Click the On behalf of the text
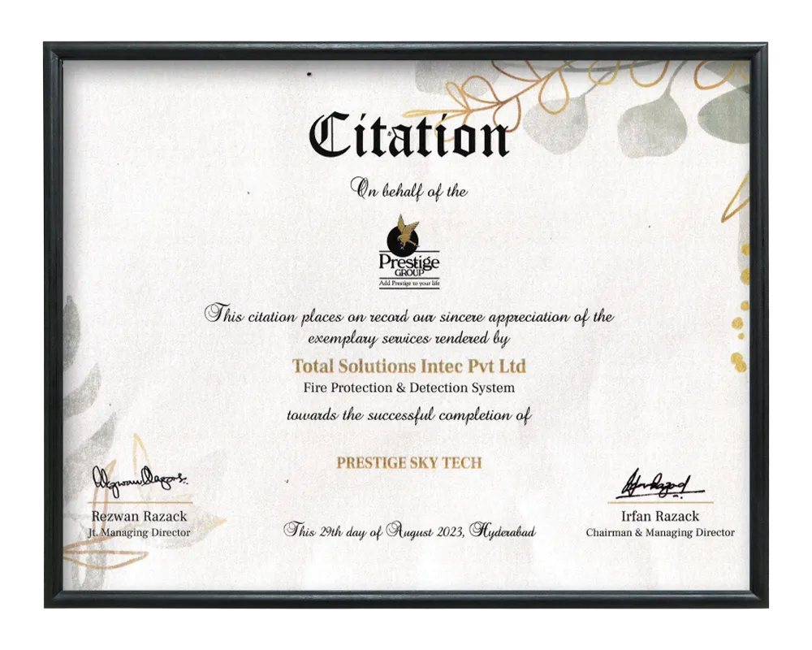The width and height of the screenshot is (812, 650). coord(409,189)
